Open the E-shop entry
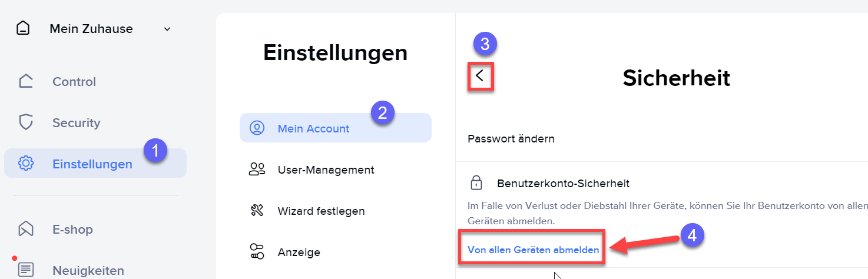Viewport: 868px width, 279px height. pyautogui.click(x=95, y=229)
